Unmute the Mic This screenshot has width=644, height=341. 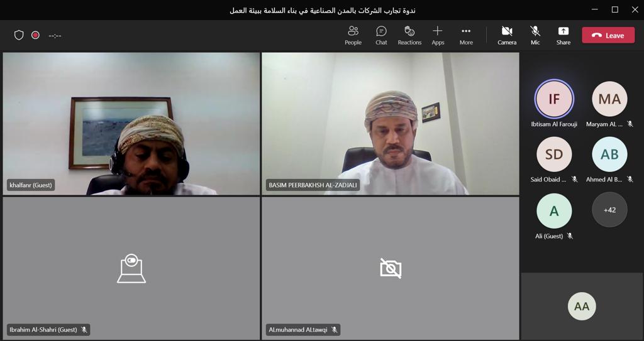click(x=535, y=35)
